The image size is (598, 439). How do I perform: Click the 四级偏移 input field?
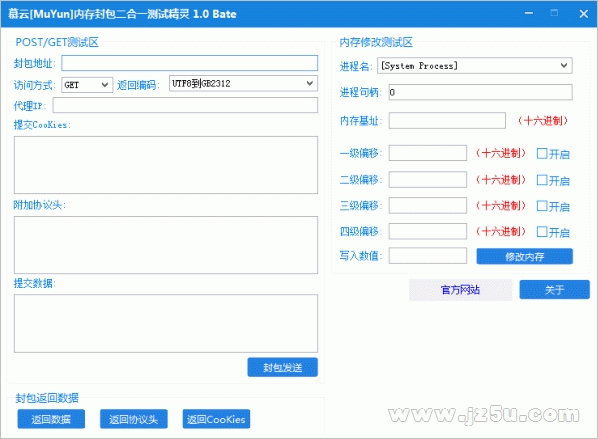[428, 231]
